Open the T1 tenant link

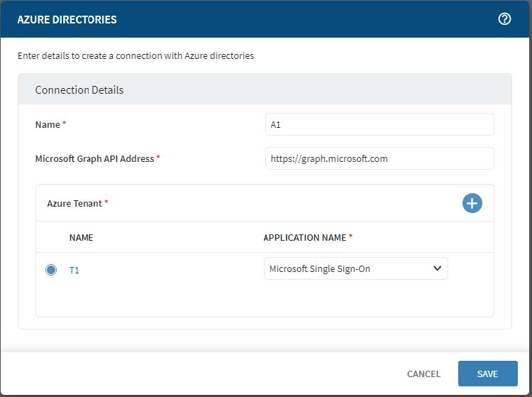coord(74,270)
